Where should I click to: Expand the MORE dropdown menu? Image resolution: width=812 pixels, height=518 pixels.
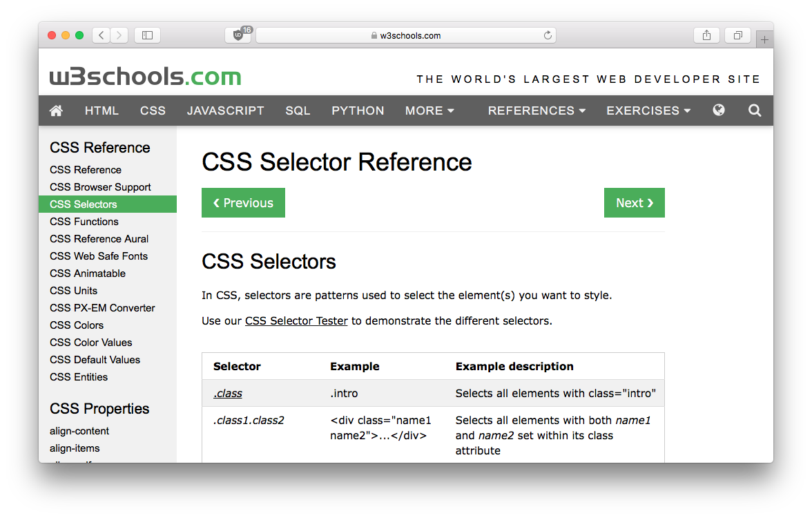click(x=429, y=111)
